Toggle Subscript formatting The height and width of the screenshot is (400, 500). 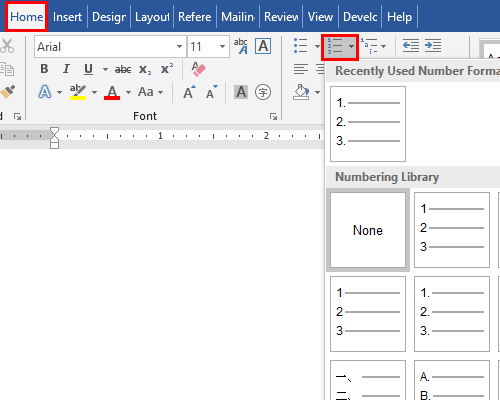[x=145, y=69]
